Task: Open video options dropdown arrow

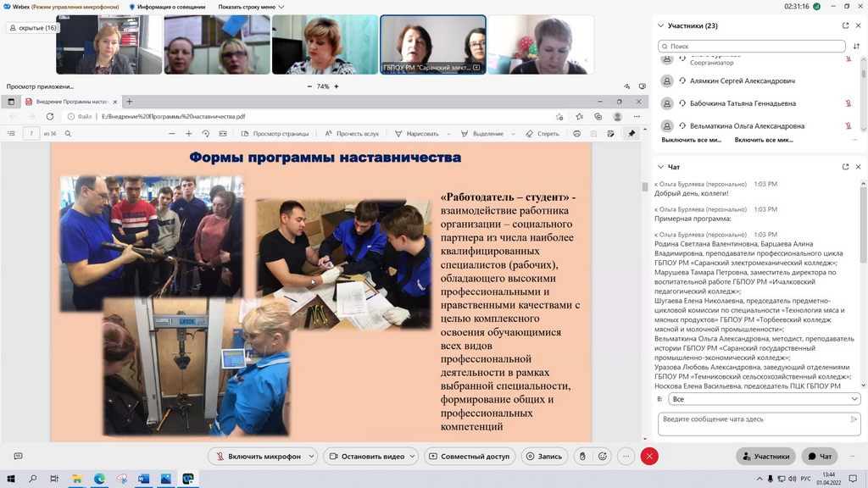Action: [x=413, y=456]
